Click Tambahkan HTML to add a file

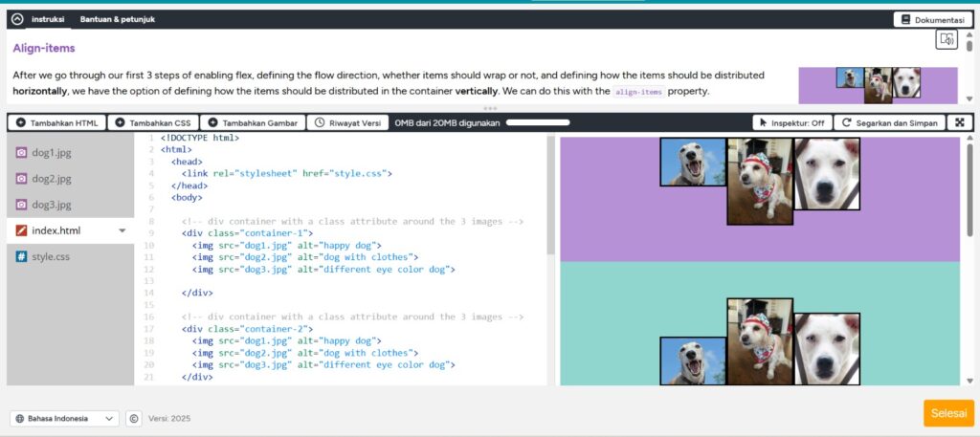click(x=56, y=122)
